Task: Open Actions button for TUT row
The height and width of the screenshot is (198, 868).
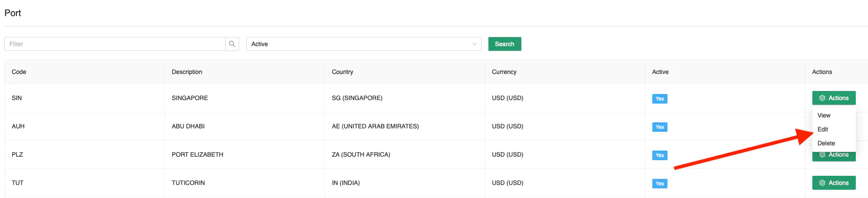Action: (834, 183)
